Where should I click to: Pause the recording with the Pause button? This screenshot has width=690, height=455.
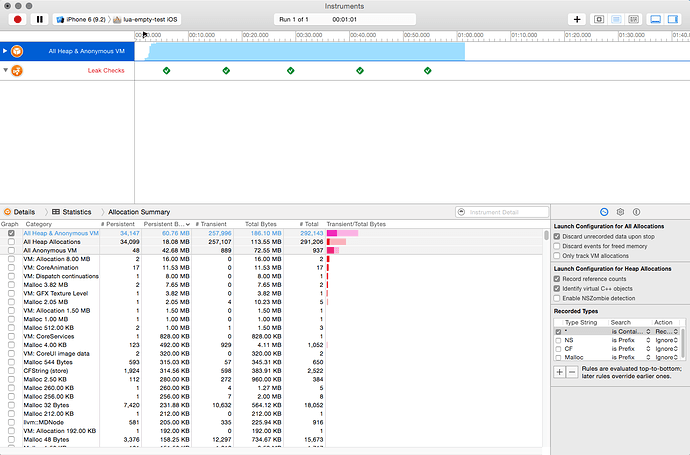click(40, 19)
